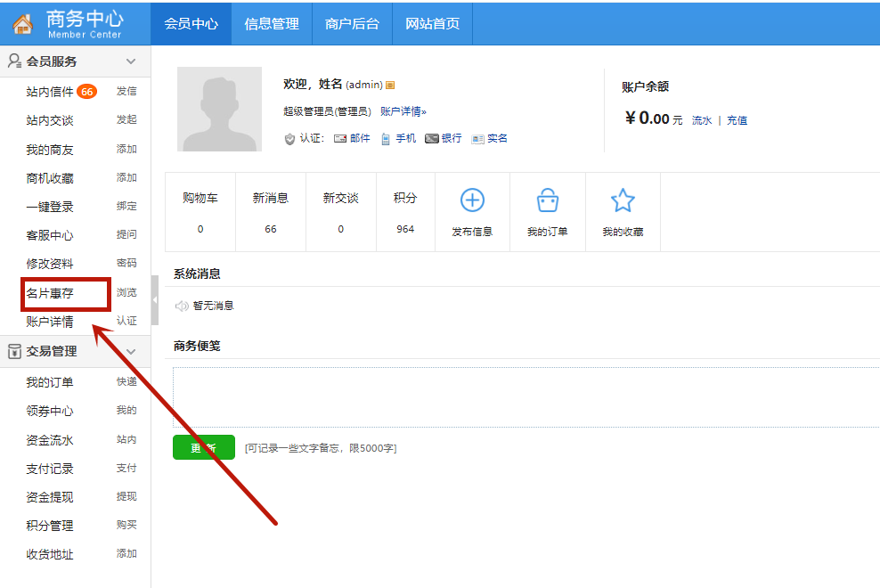Switch to the 会员中心 tab
Image resolution: width=880 pixels, height=588 pixels.
pos(191,23)
